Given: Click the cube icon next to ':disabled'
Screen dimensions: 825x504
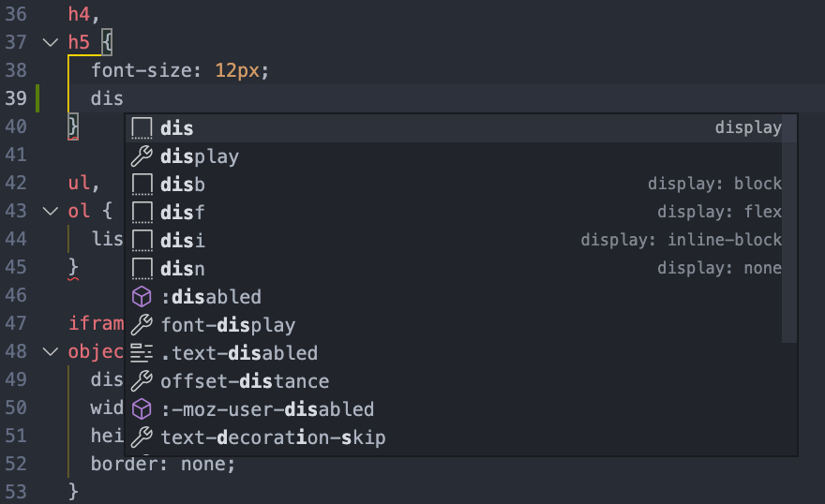Looking at the screenshot, I should 142,297.
